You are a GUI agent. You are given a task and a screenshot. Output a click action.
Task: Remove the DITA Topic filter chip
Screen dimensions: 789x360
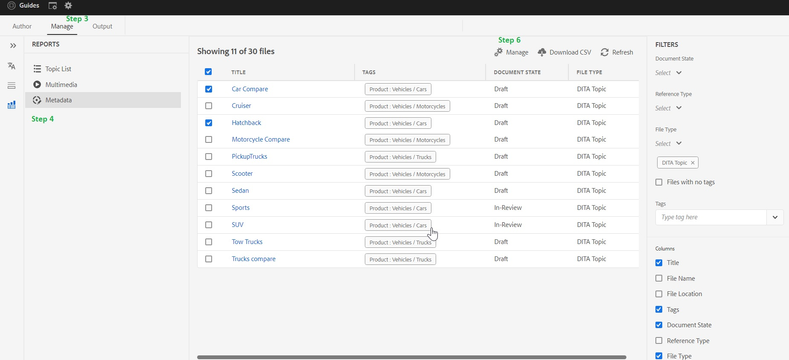click(x=692, y=163)
